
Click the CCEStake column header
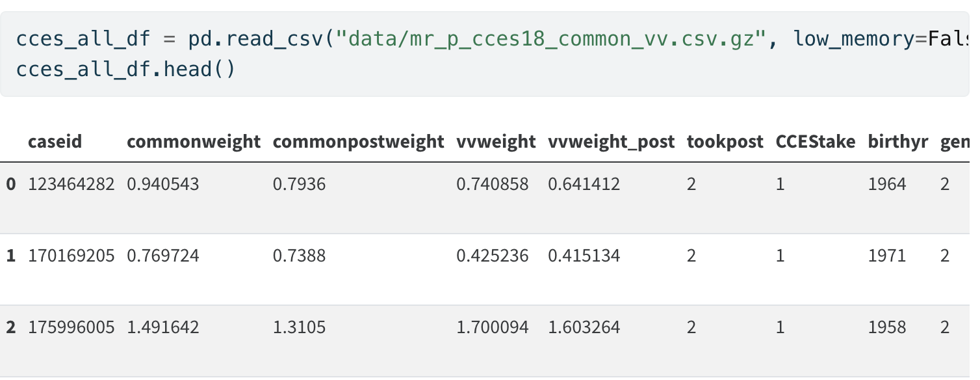816,142
